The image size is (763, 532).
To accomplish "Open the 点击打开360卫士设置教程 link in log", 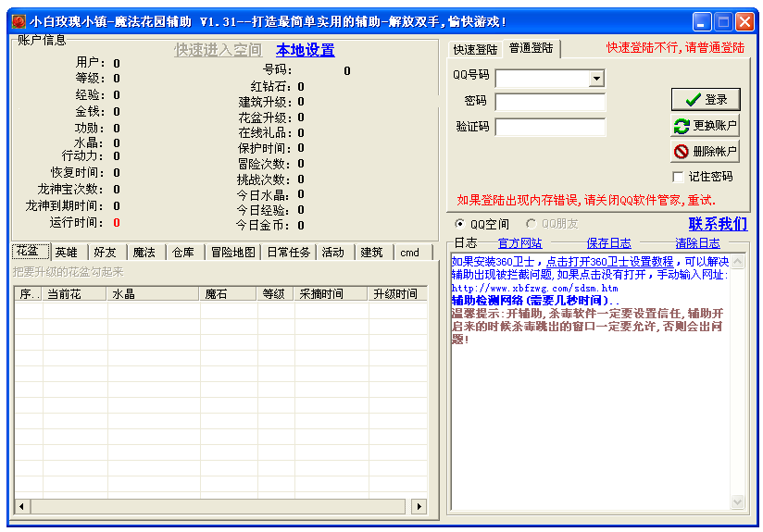I will pyautogui.click(x=609, y=262).
